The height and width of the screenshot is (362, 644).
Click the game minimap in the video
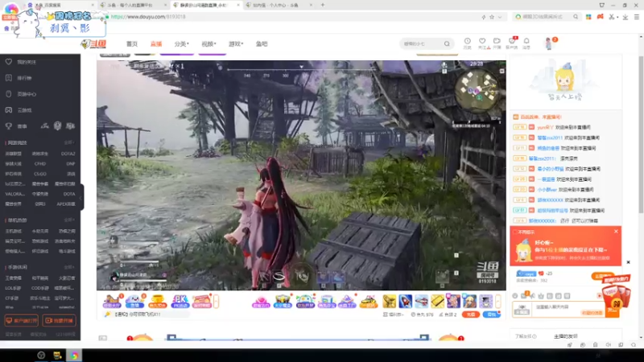point(477,90)
